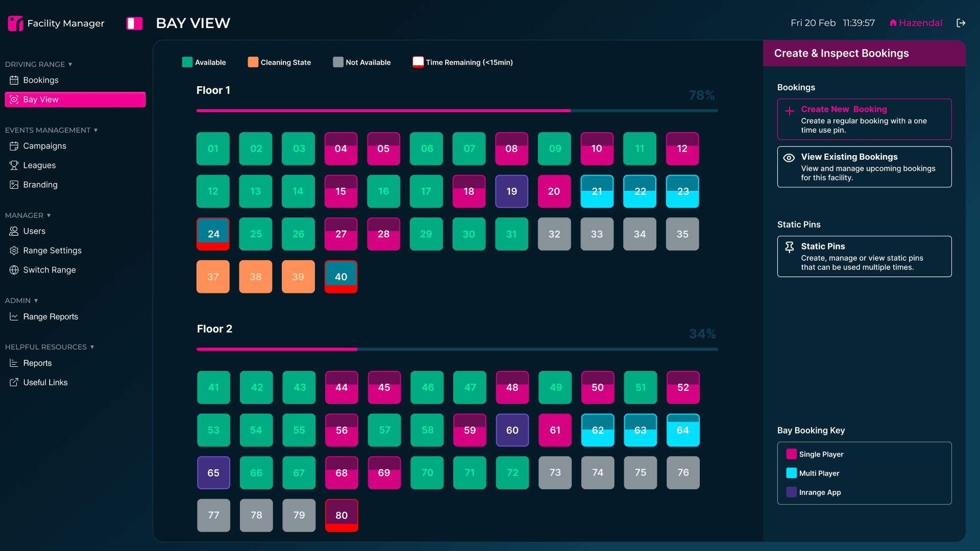Open Bookings in the sidebar
Screen dimensions: 980x551
pyautogui.click(x=40, y=80)
